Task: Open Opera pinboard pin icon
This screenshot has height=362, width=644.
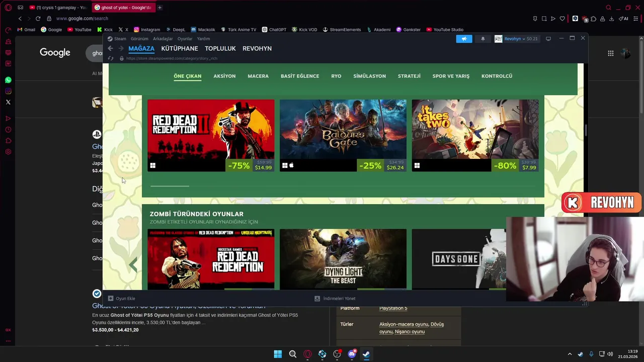Action: coord(535,19)
